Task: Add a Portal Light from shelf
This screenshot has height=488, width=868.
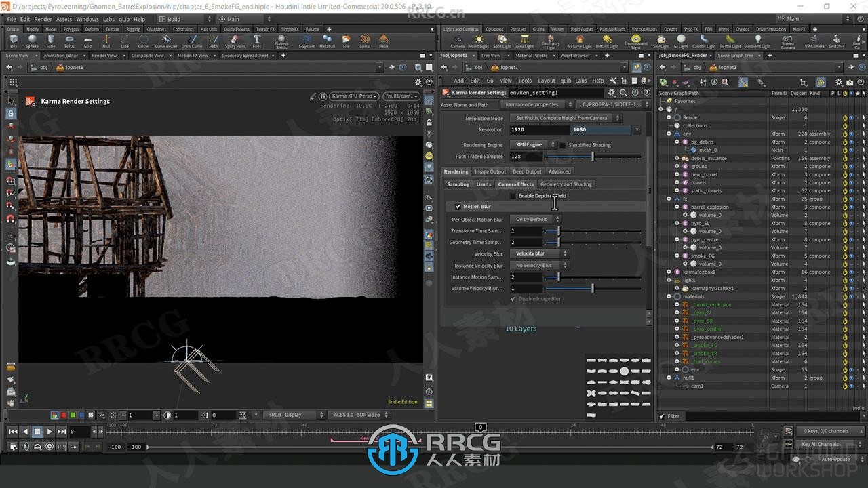Action: [x=730, y=41]
